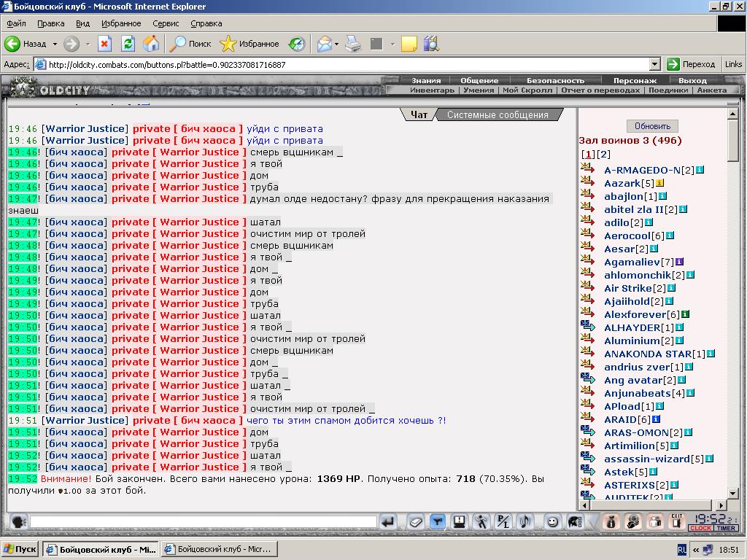The height and width of the screenshot is (560, 747).
Task: Open the Поединки link in game header
Action: 668,90
